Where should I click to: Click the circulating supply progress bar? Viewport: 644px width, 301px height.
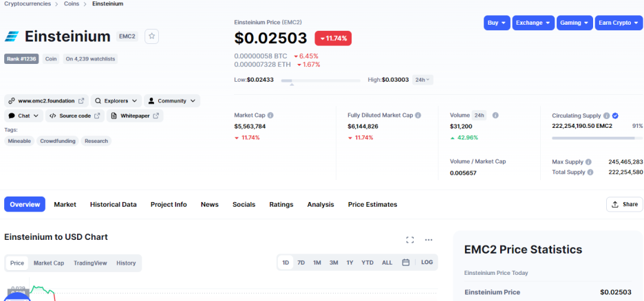(x=598, y=138)
